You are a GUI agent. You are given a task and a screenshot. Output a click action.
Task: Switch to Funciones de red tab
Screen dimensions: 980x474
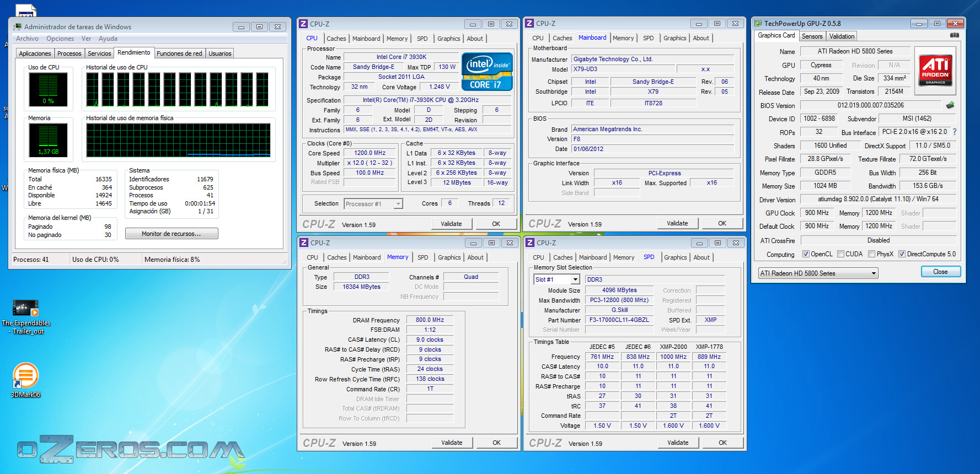pos(179,53)
